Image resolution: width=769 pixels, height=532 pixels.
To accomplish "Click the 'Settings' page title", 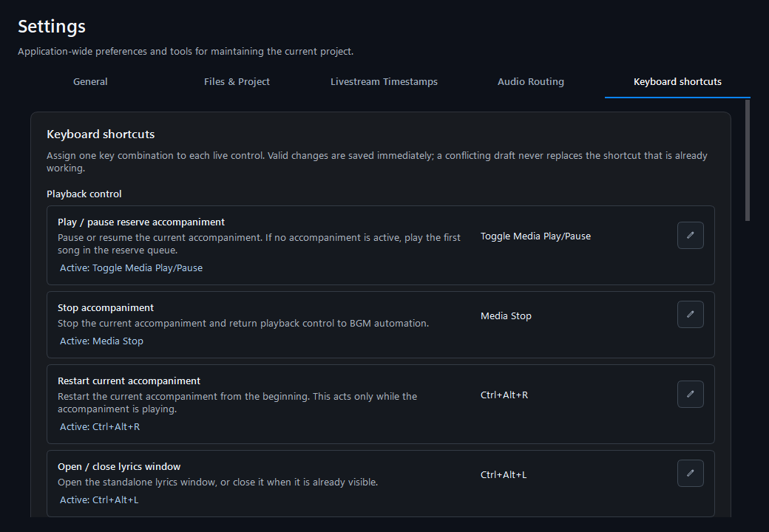I will (52, 26).
